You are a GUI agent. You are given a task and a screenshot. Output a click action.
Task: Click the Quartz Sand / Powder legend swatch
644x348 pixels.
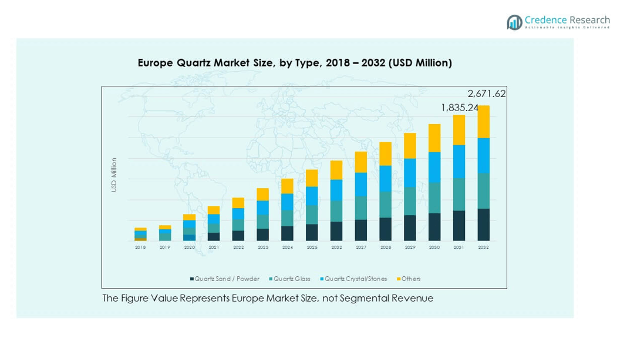[191, 279]
